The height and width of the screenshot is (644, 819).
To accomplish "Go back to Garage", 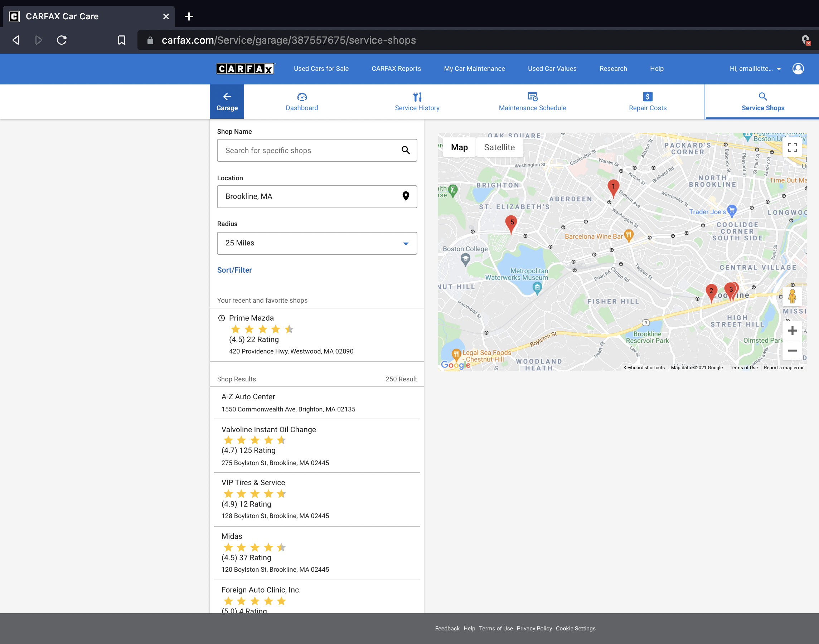I will 227,101.
